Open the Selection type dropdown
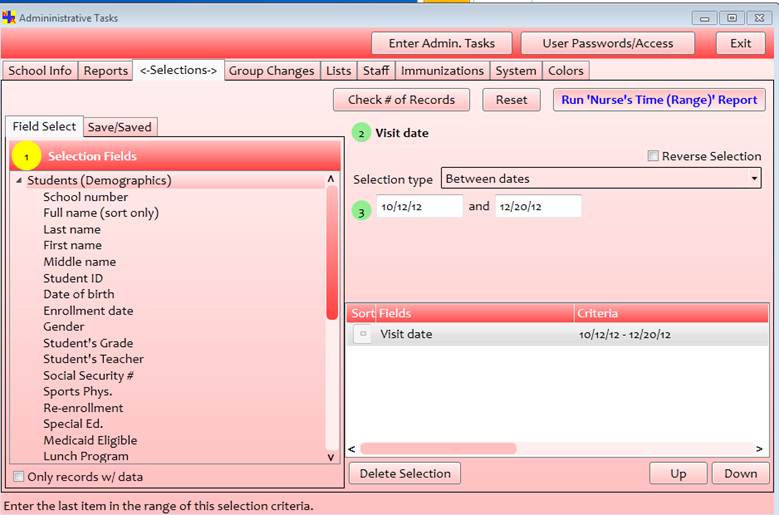This screenshot has height=515, width=779. (x=601, y=178)
